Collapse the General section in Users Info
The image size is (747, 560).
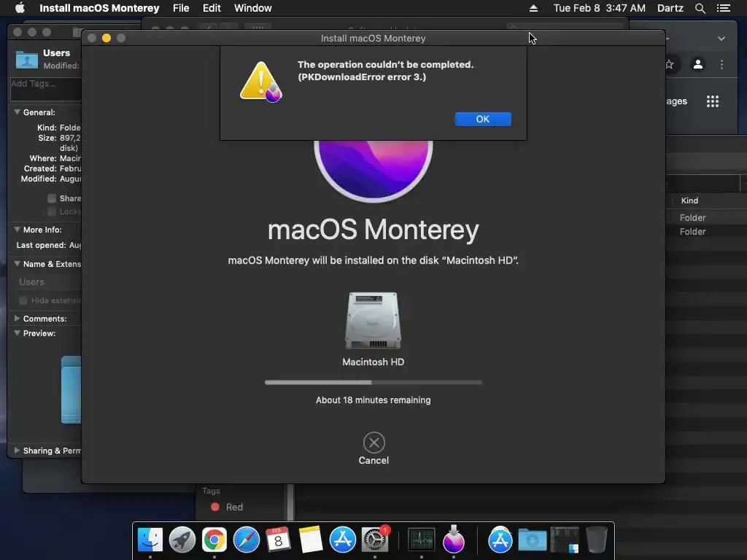[18, 112]
